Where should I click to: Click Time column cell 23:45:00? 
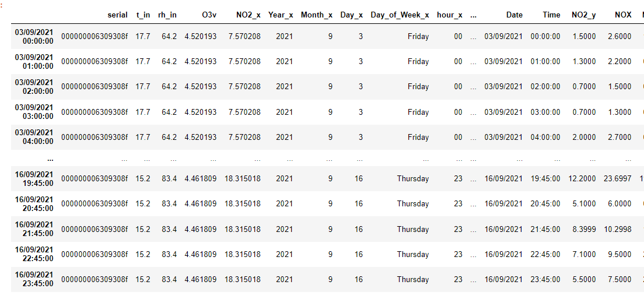point(545,280)
